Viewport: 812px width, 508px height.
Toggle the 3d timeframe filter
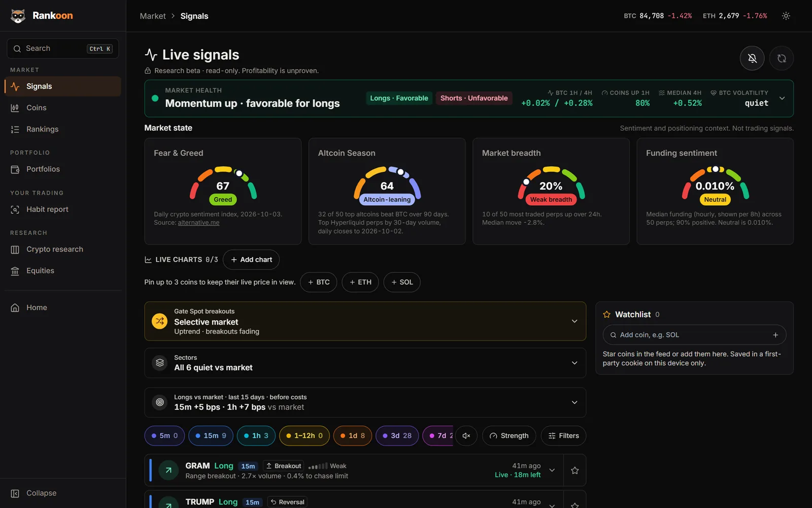point(397,436)
